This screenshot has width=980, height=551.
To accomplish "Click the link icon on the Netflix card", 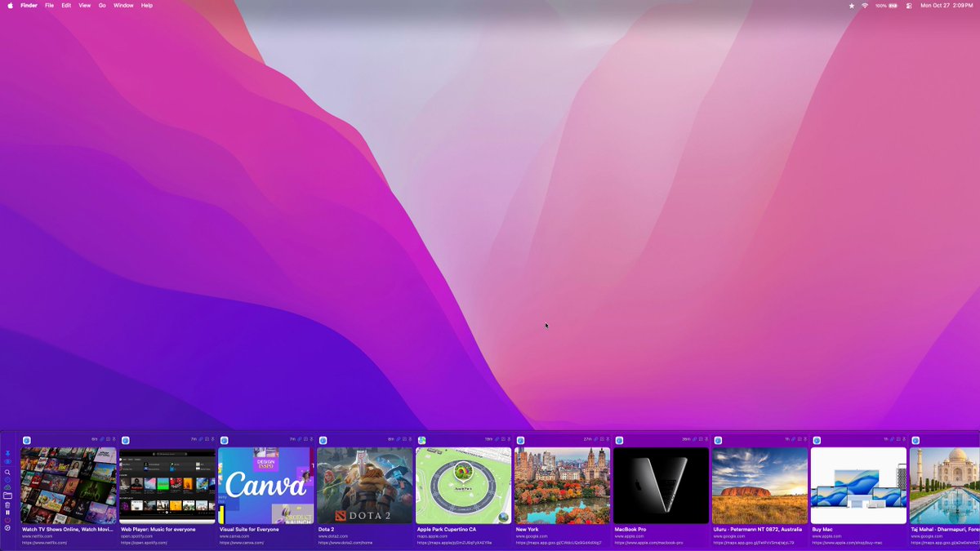I will 102,439.
